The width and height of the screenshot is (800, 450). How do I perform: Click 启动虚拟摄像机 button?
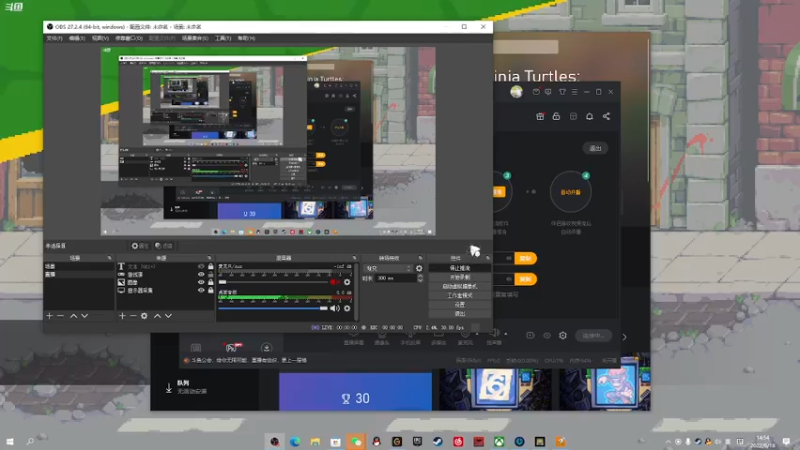460,286
